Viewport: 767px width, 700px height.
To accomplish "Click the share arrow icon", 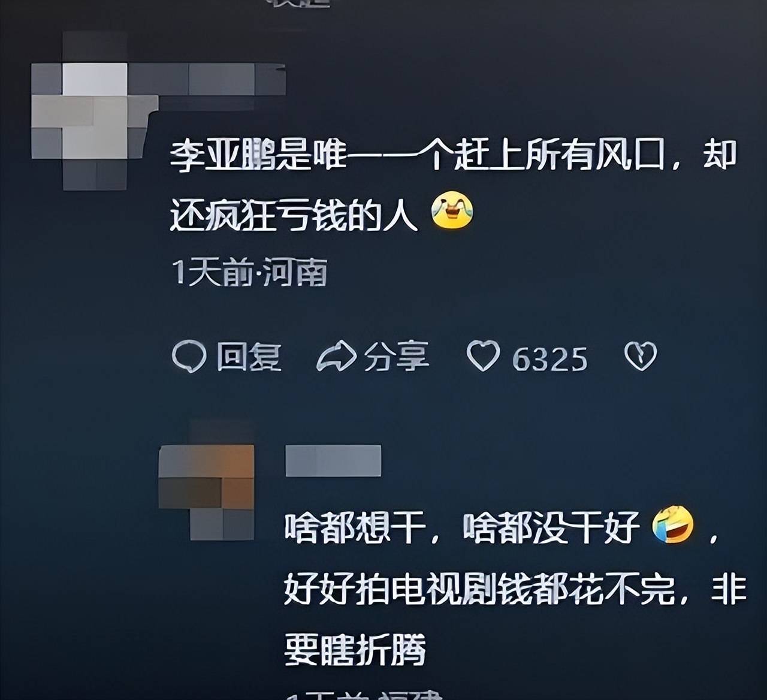I will point(336,356).
